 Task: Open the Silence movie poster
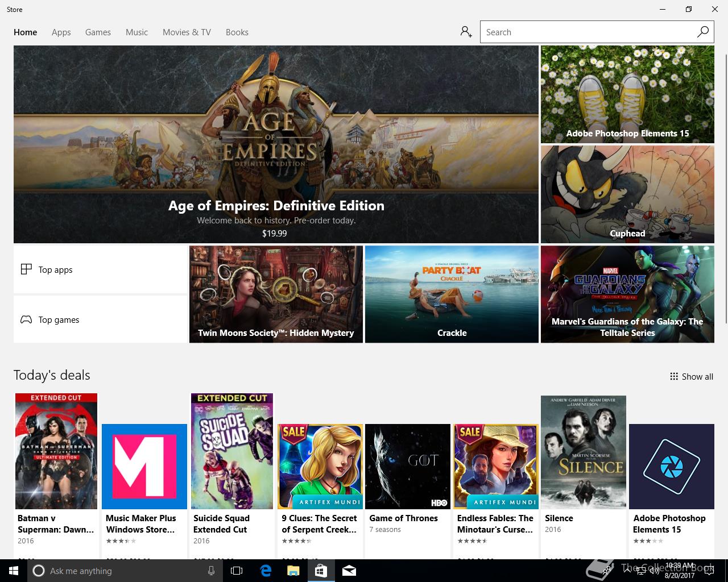584,452
